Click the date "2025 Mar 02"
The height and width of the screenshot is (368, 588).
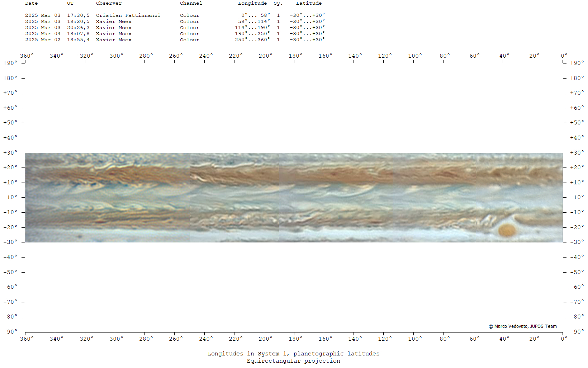point(43,40)
